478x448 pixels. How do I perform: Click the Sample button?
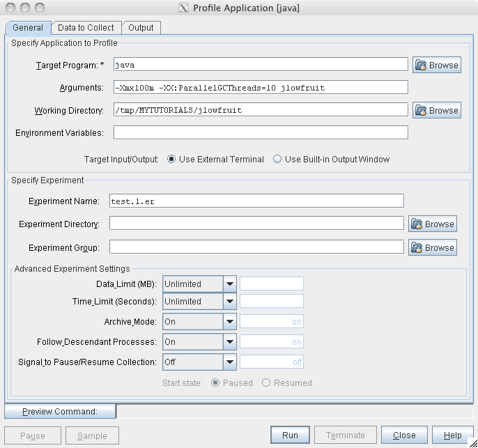[92, 435]
